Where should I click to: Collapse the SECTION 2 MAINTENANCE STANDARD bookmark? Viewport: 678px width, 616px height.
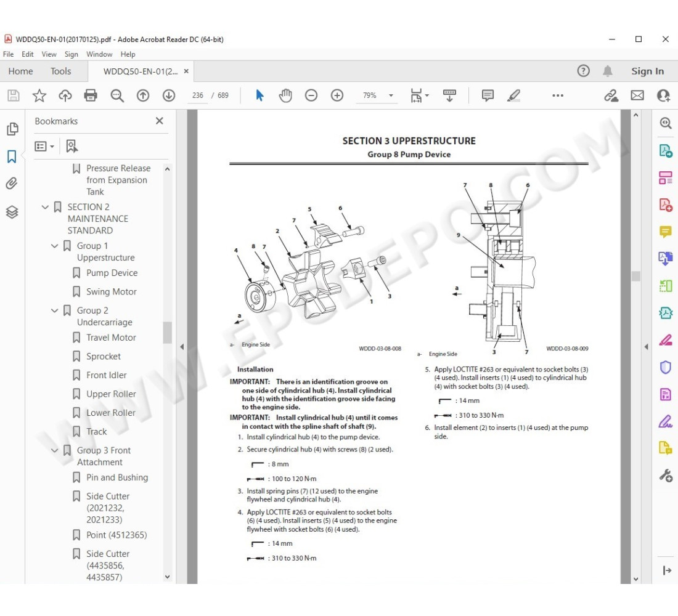[x=45, y=207]
